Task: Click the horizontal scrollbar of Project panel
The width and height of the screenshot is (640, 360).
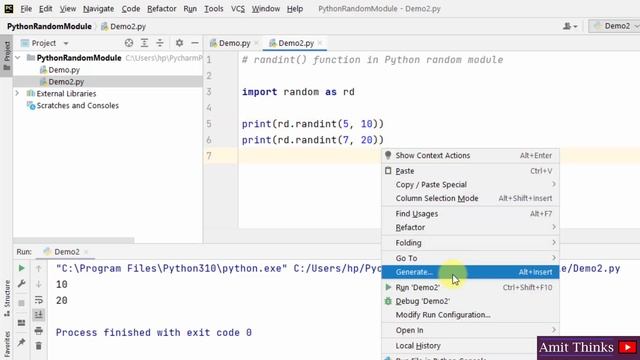Action: pyautogui.click(x=73, y=240)
